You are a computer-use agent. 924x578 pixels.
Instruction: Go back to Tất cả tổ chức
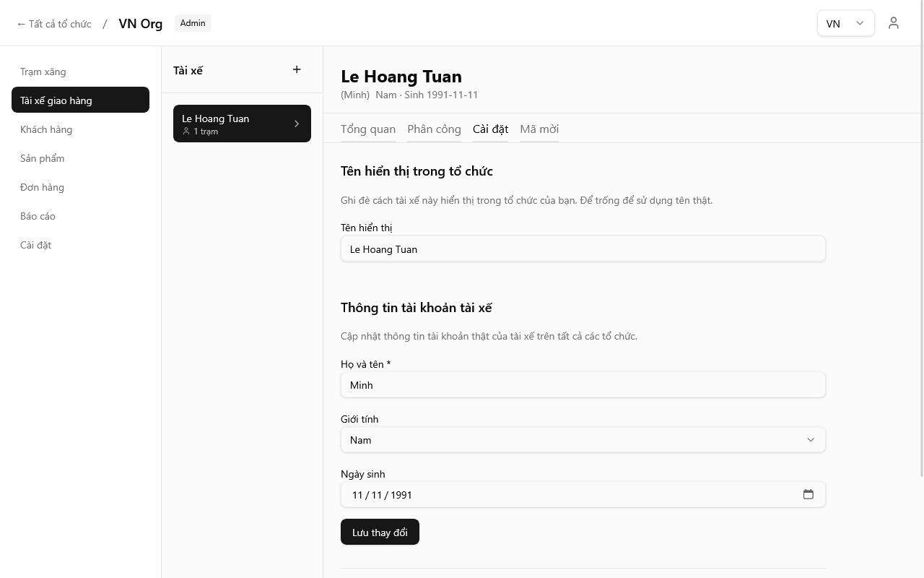(54, 24)
